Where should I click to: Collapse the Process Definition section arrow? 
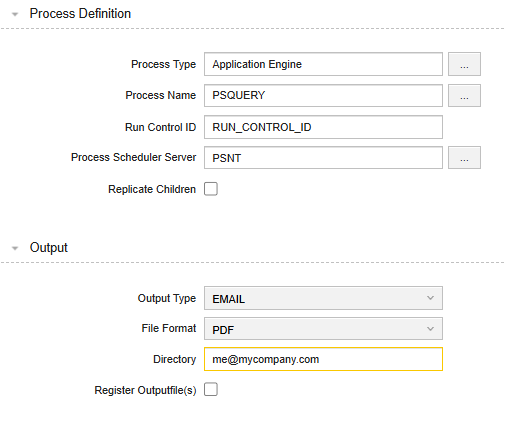pos(15,14)
